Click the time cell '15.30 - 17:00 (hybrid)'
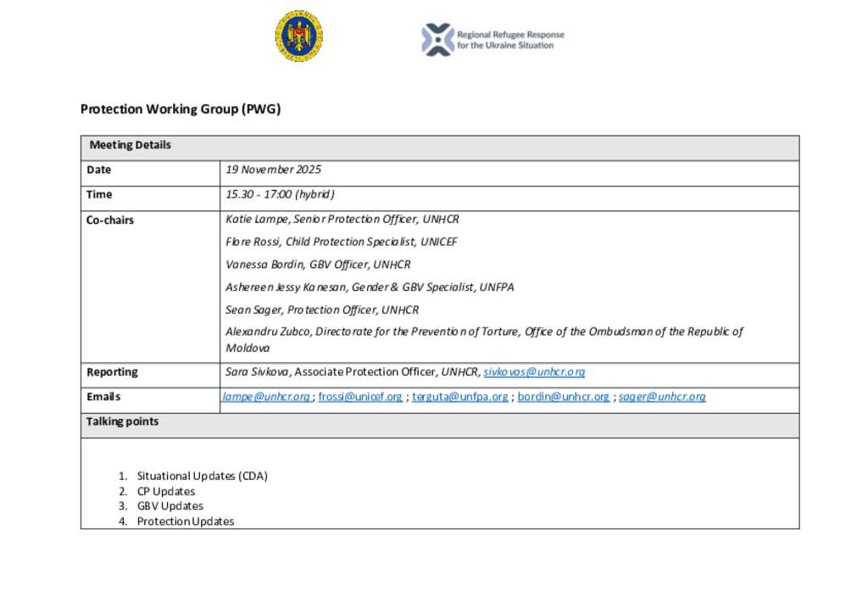Viewport: 868px width, 614px height. (280, 195)
